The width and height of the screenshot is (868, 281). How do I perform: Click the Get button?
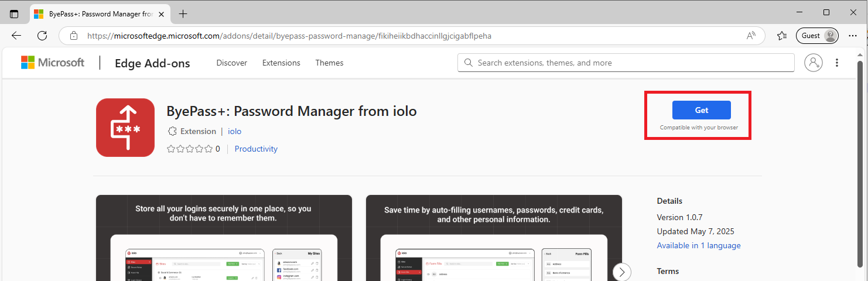701,110
